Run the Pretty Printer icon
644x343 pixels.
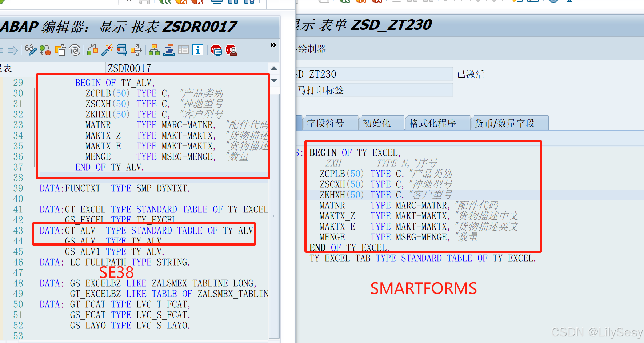tap(168, 50)
